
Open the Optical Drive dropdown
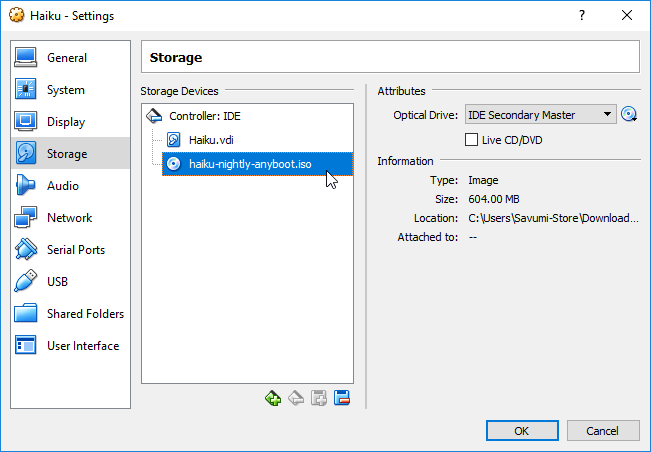click(x=540, y=115)
